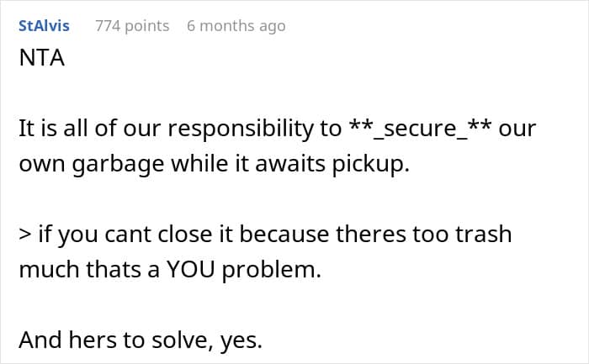Click the > quote marker
The image size is (589, 364).
[24, 233]
